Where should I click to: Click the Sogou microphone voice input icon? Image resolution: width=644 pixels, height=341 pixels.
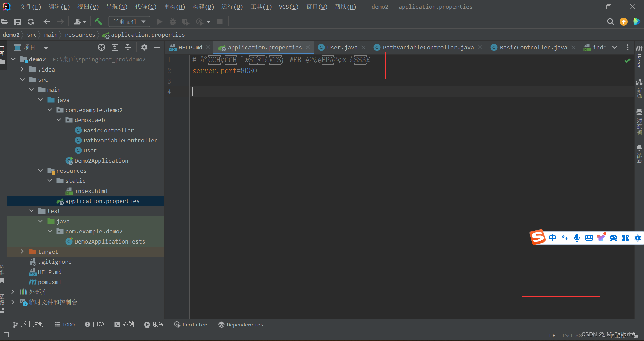tap(577, 238)
